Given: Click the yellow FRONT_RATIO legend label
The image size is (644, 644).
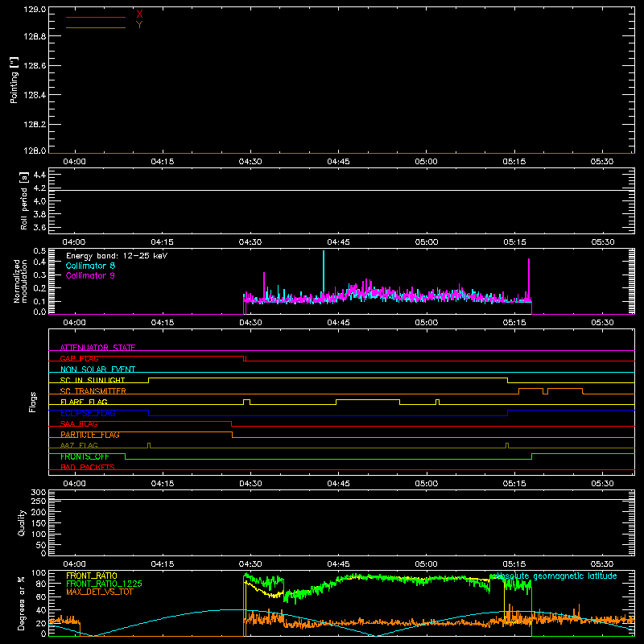Looking at the screenshot, I should 92,576.
